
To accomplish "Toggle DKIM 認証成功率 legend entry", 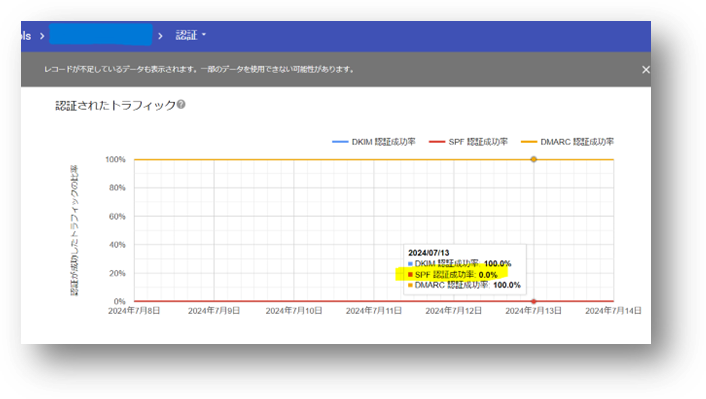I will (x=374, y=142).
